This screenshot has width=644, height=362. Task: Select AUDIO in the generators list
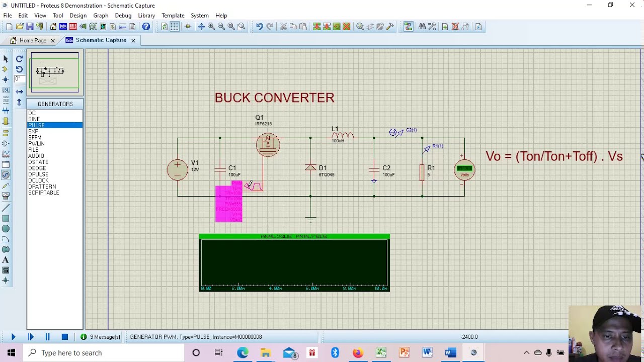pyautogui.click(x=55, y=156)
